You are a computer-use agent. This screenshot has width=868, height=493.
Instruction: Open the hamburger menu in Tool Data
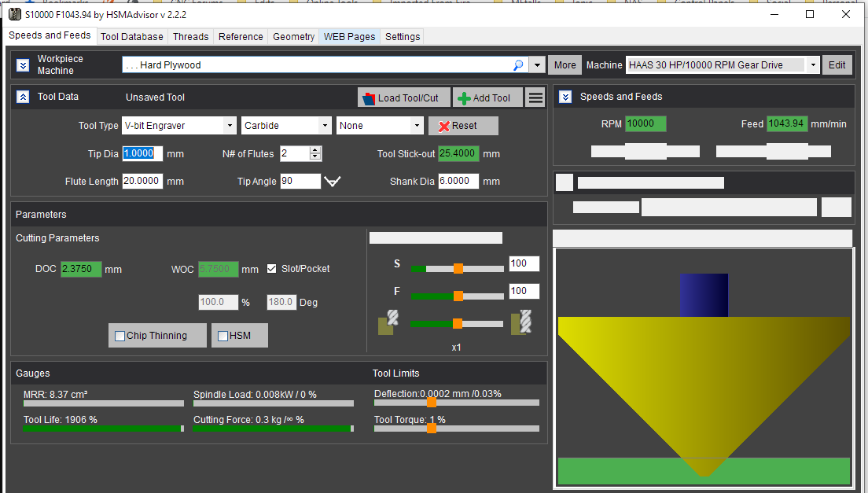(x=535, y=97)
